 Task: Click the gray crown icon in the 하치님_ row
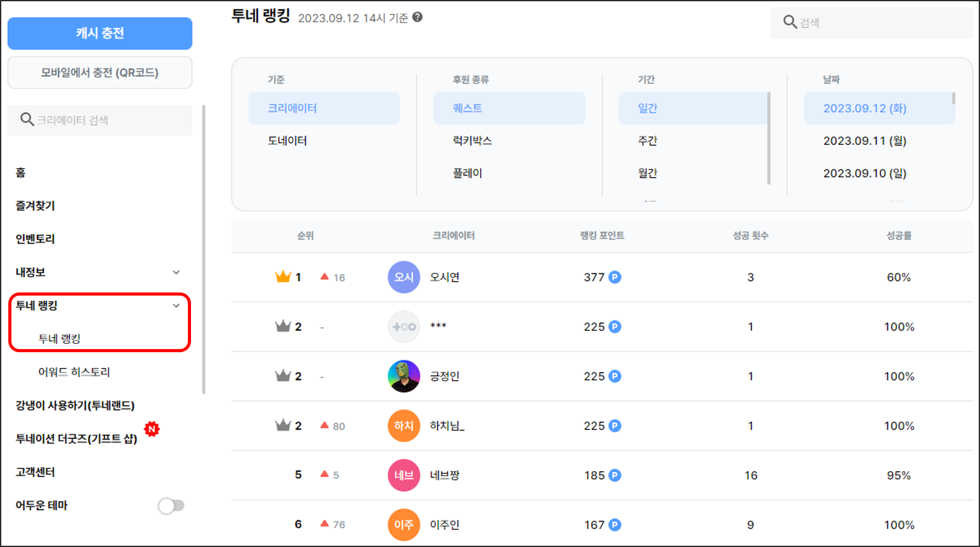click(x=283, y=425)
